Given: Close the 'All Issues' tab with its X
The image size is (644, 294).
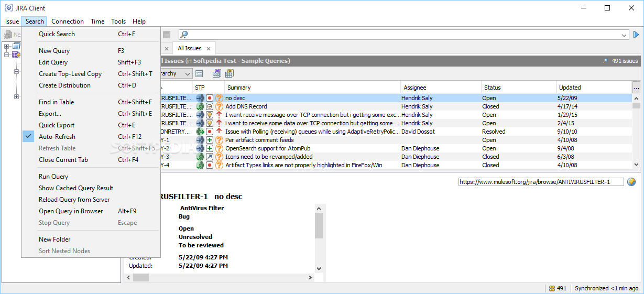Looking at the screenshot, I should coord(208,49).
